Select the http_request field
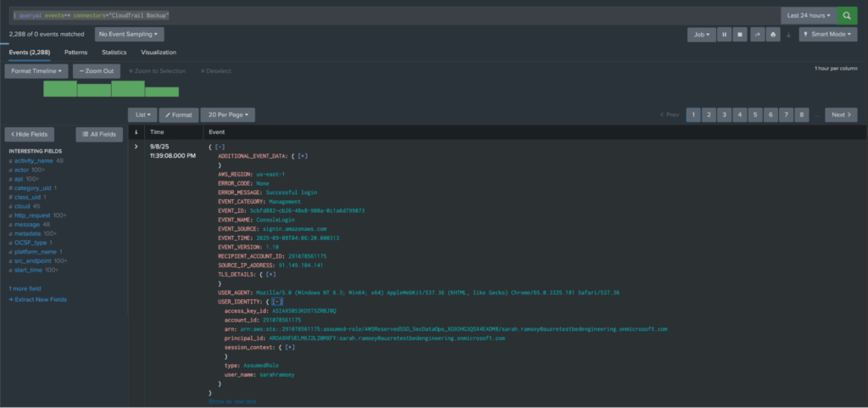The width and height of the screenshot is (868, 408). (x=33, y=215)
